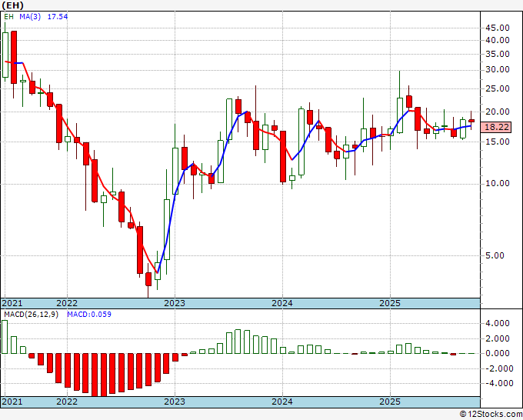Click the MACD(26,12,9) indicator label
The width and height of the screenshot is (523, 420).
pos(31,315)
